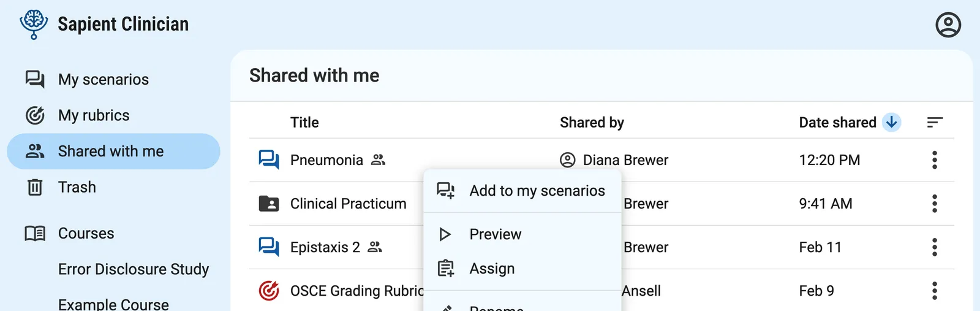Open Example Course link
980x311 pixels.
113,304
